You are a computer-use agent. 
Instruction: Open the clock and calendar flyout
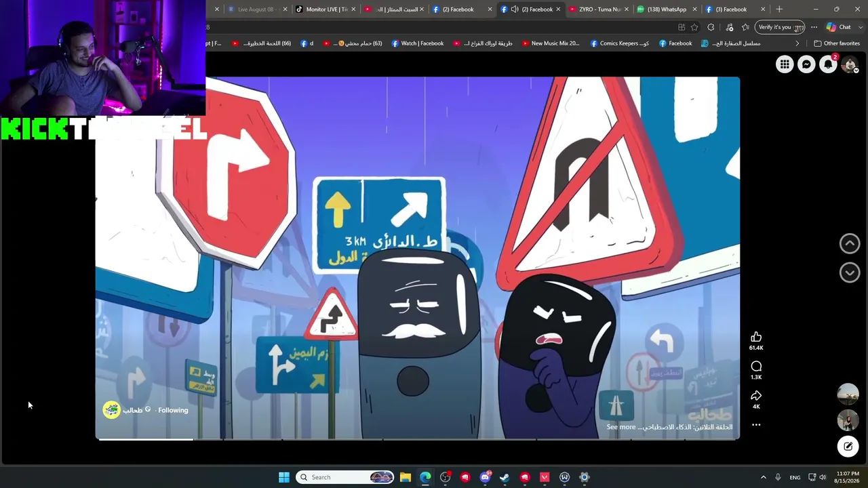pos(847,477)
